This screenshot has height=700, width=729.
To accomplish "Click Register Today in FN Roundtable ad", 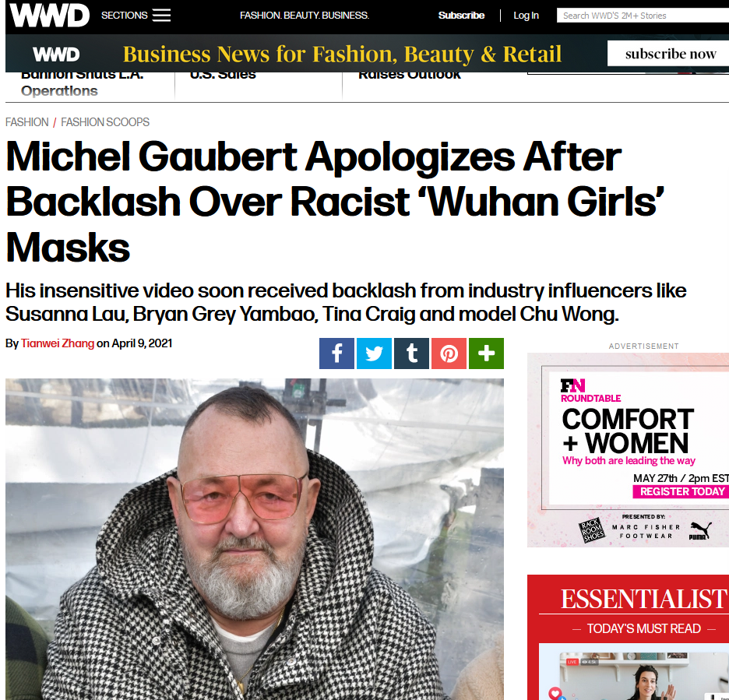I will click(681, 491).
